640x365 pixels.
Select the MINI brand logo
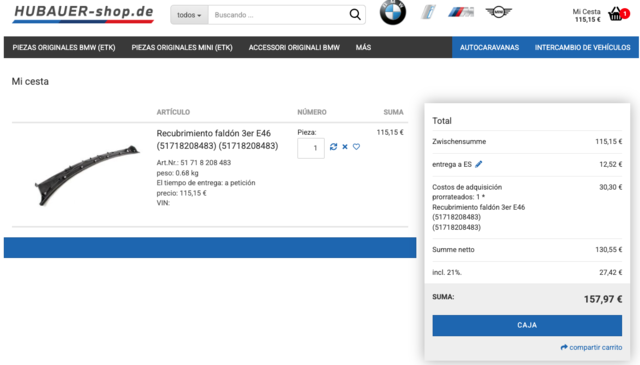498,12
